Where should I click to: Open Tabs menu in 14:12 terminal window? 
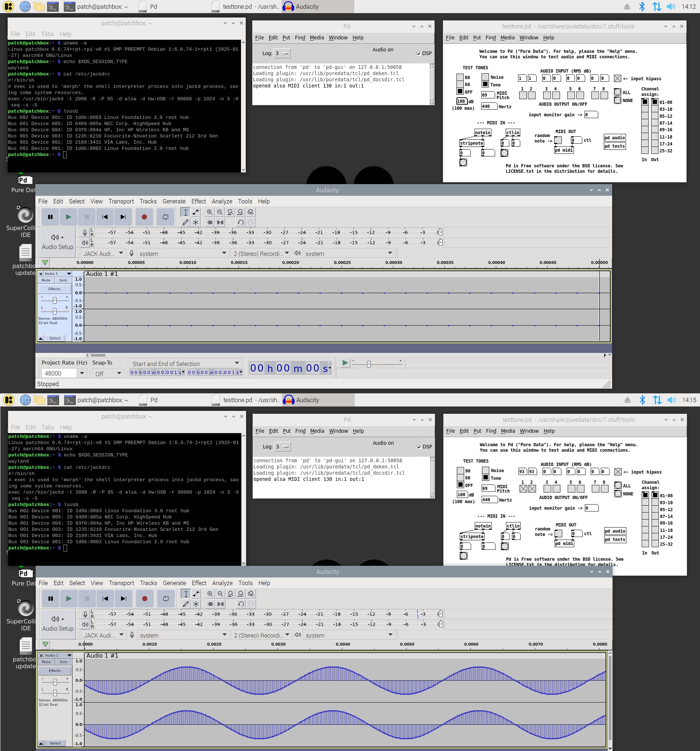point(47,34)
